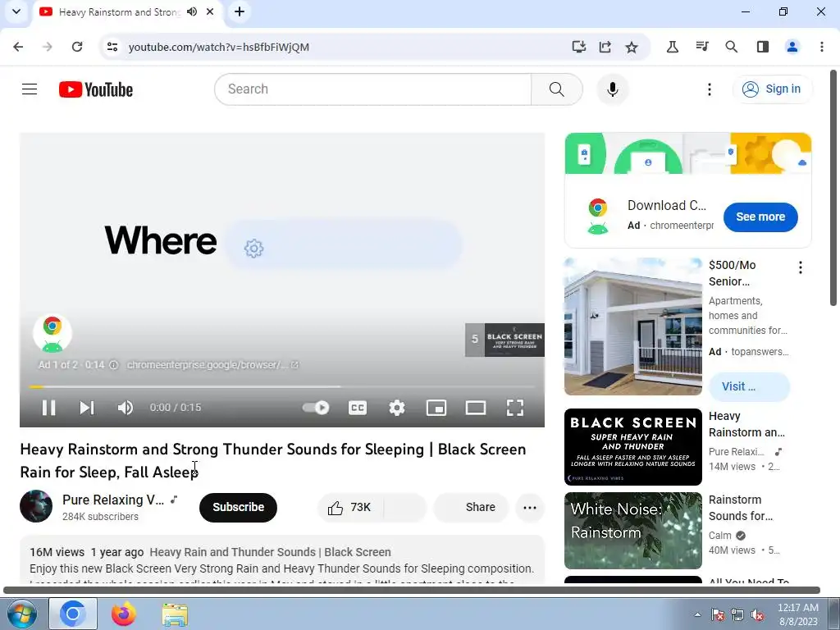Open Windows Explorer from taskbar
Viewport: 840px width, 630px height.
[175, 614]
